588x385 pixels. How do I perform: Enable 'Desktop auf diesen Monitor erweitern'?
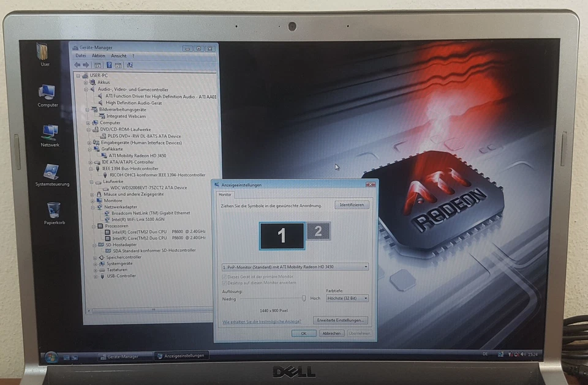point(224,282)
